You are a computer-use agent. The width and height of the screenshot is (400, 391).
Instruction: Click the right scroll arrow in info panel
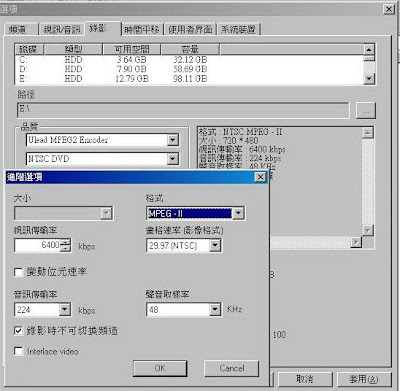tap(356, 242)
